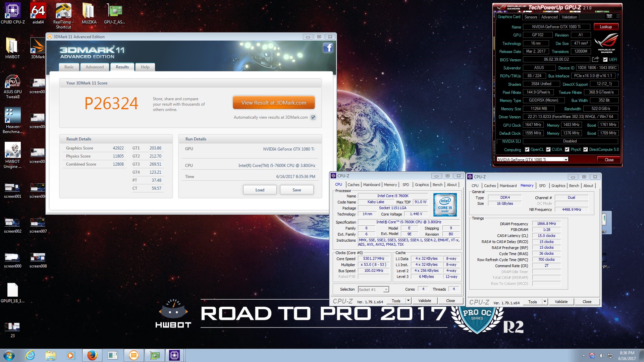Open the HWBOT folder icon
Viewport: 644px width, 362px height.
pos(12,48)
